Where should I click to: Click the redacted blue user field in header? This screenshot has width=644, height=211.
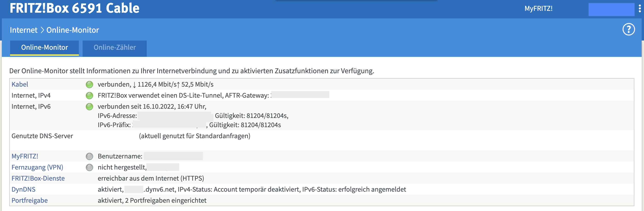[611, 9]
